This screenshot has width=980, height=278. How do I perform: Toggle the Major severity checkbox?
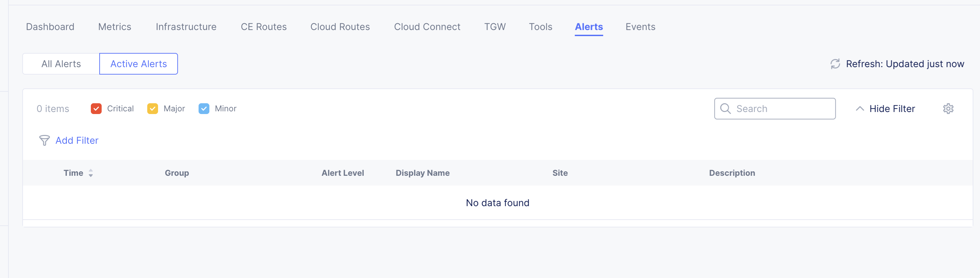[153, 109]
